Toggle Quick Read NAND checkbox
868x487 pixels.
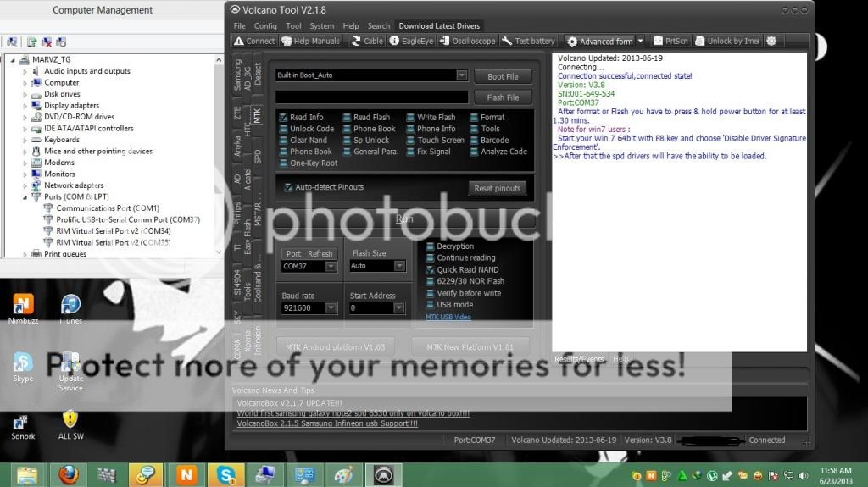pos(430,269)
